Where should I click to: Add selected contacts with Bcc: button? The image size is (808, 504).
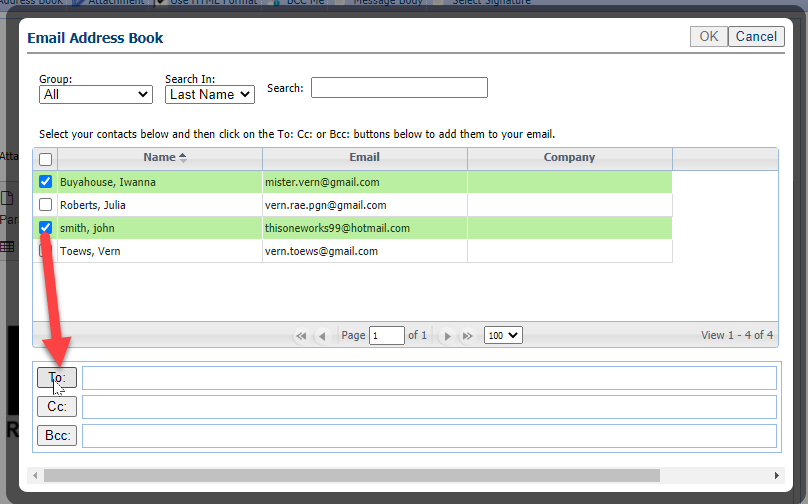click(57, 435)
